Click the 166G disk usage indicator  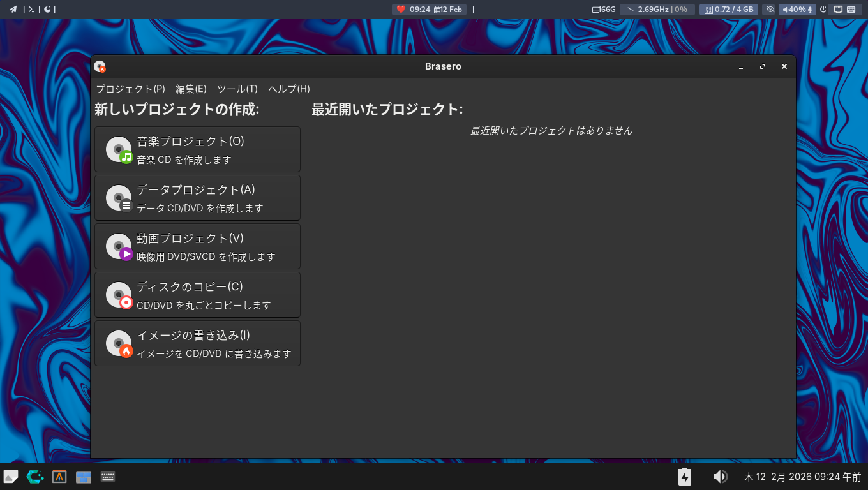pyautogui.click(x=604, y=10)
